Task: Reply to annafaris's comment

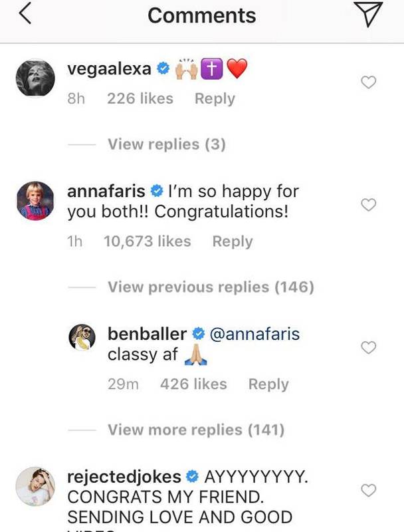Action: pos(233,241)
